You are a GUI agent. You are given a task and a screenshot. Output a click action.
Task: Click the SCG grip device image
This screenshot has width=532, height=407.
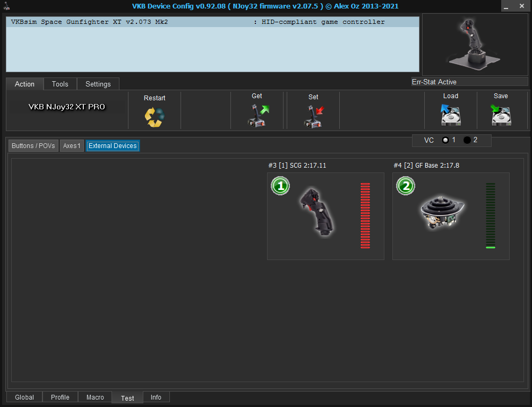[x=317, y=212]
